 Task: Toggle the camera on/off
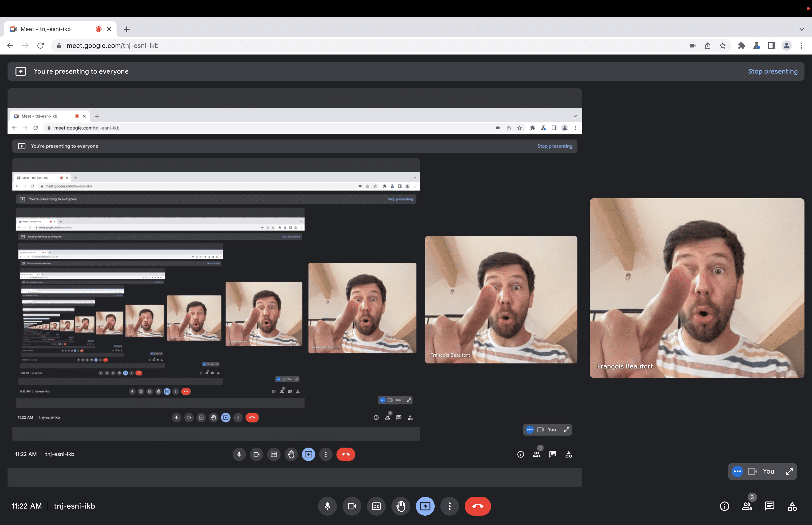[351, 506]
